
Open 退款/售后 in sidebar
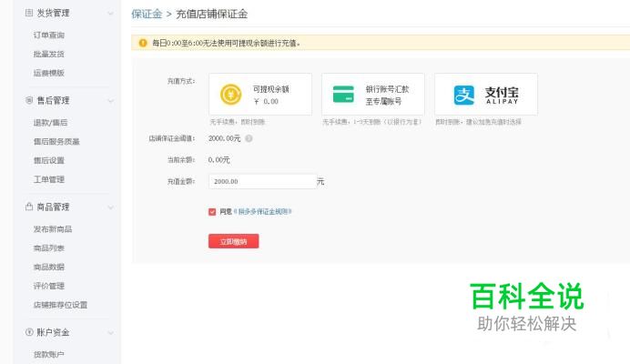point(50,123)
